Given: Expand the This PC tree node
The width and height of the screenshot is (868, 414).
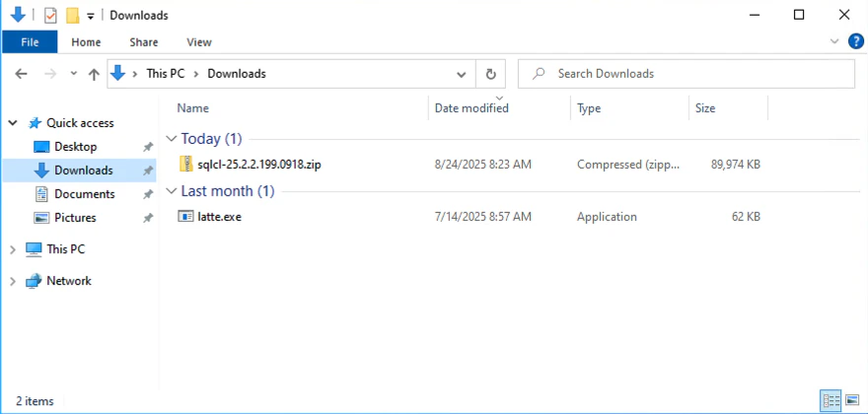Looking at the screenshot, I should (13, 249).
